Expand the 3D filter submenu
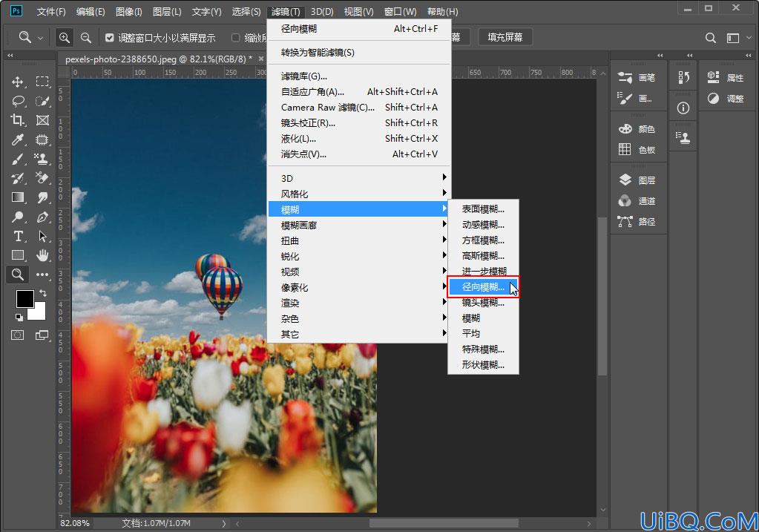Image resolution: width=759 pixels, height=532 pixels. (358, 178)
